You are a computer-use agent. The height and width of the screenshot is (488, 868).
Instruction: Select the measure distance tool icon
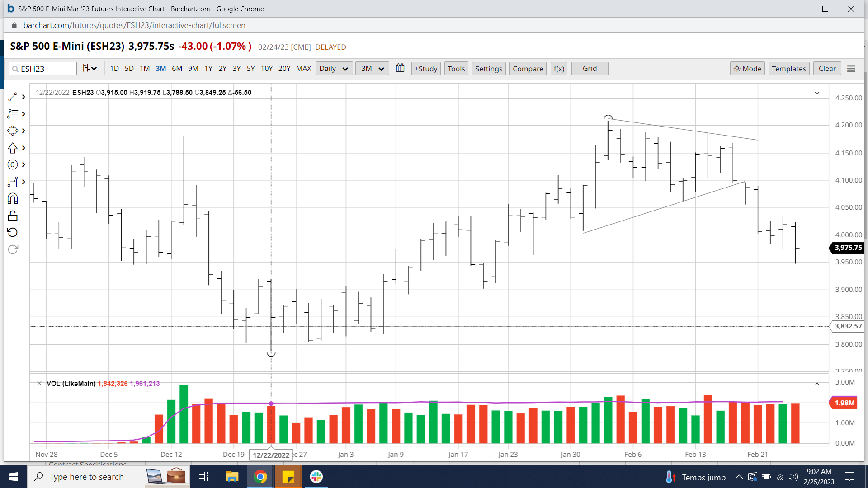[13, 182]
